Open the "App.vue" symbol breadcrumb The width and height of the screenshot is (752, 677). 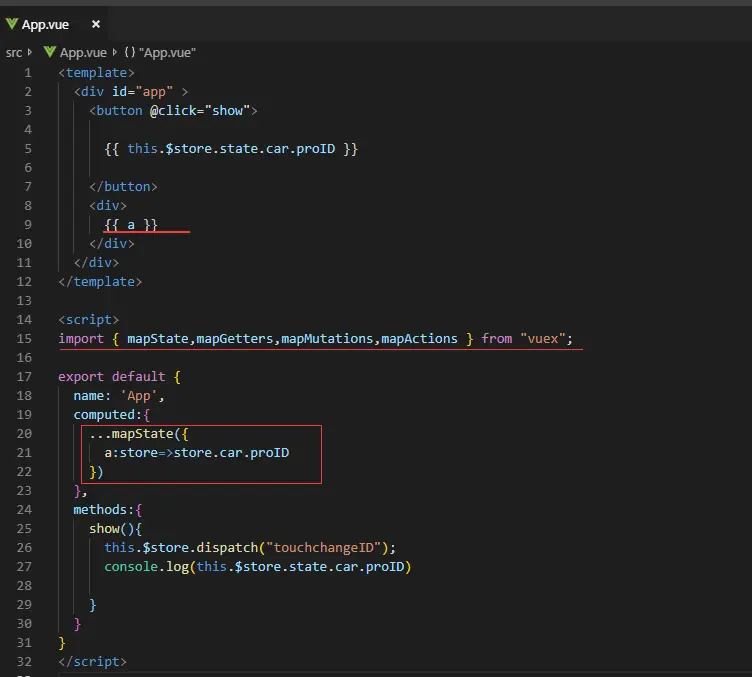point(167,52)
